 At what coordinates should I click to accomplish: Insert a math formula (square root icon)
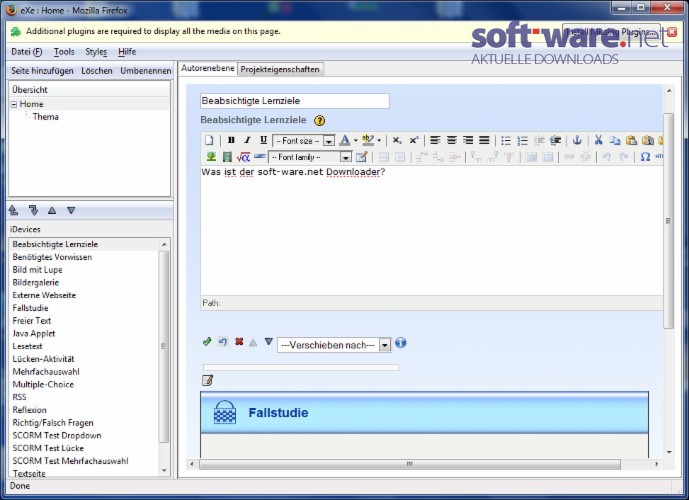coord(243,157)
